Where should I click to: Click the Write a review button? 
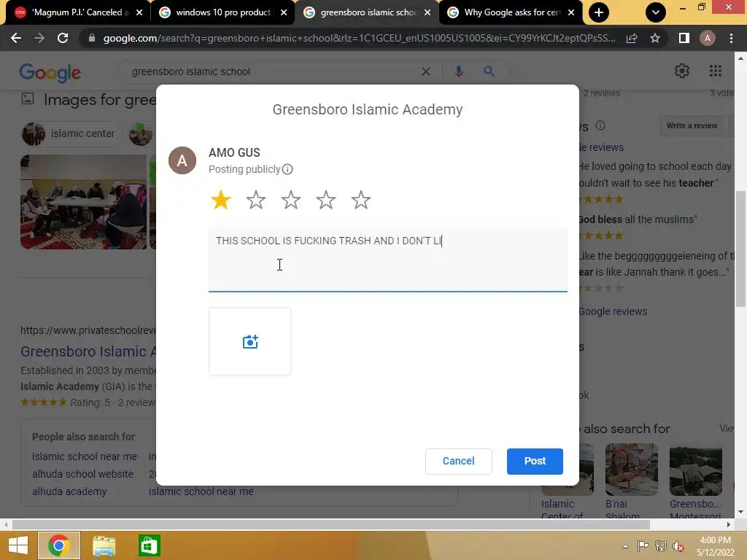coord(692,125)
